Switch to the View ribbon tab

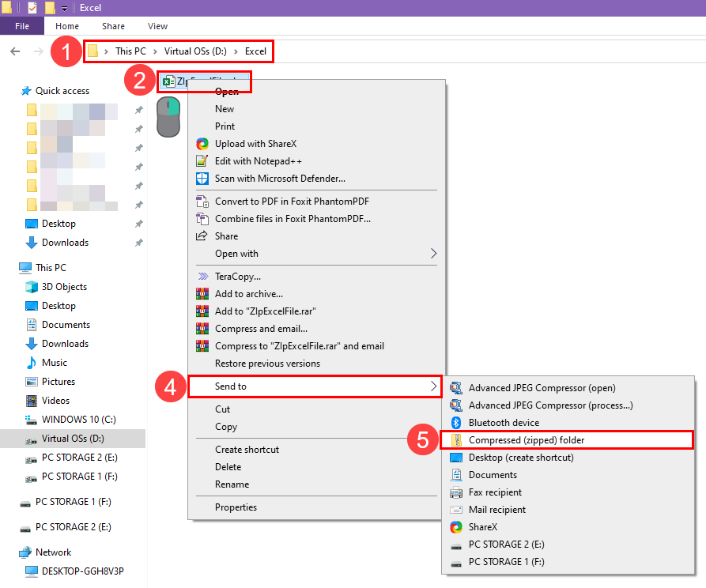(x=158, y=26)
